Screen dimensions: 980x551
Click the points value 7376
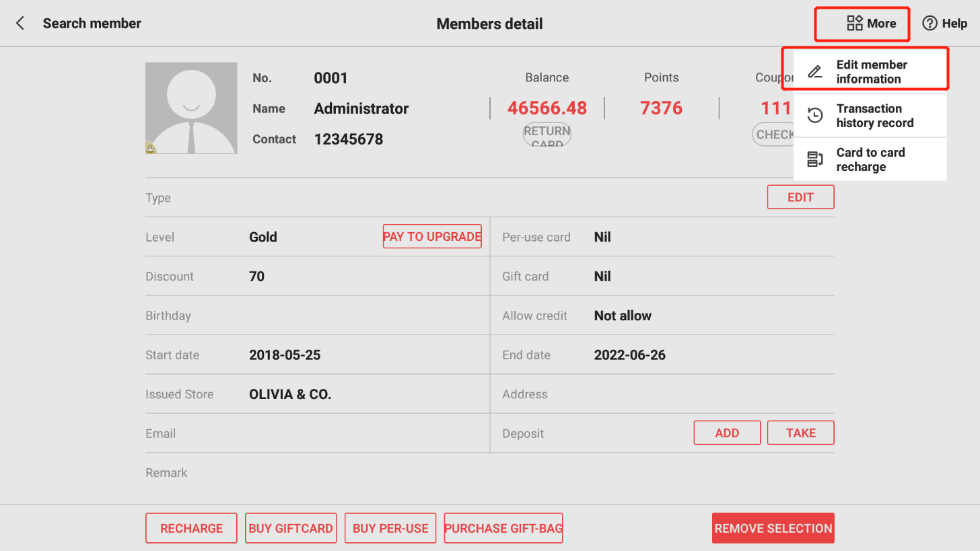coord(662,108)
